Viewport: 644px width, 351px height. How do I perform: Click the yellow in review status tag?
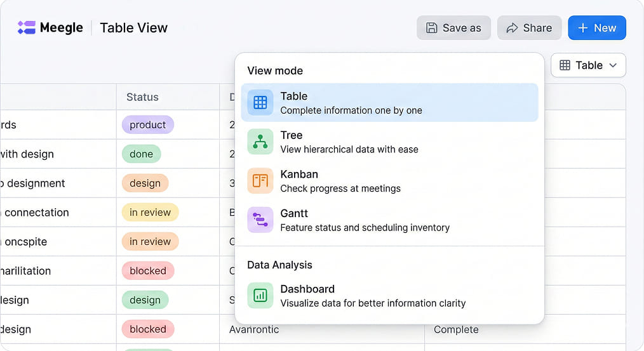150,213
